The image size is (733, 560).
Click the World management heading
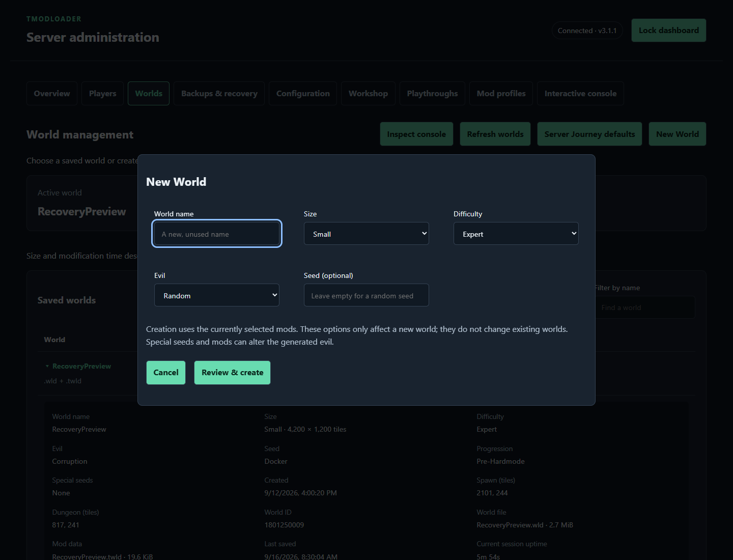80,134
